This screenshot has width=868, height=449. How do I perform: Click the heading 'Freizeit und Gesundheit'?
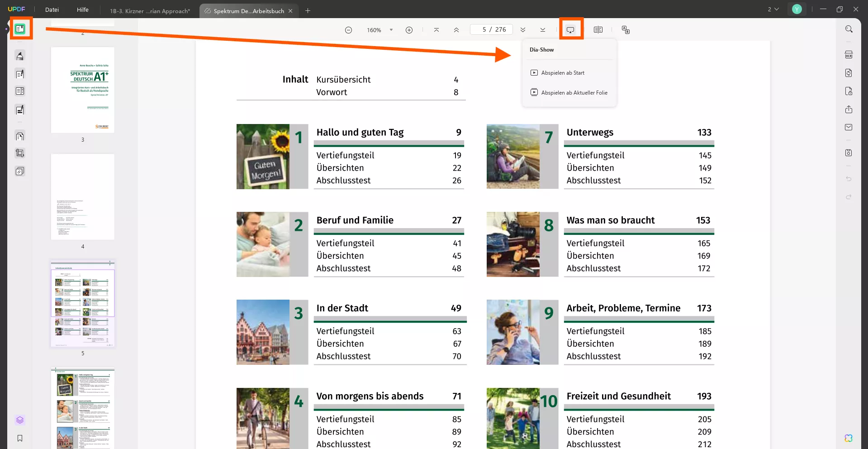tap(619, 396)
